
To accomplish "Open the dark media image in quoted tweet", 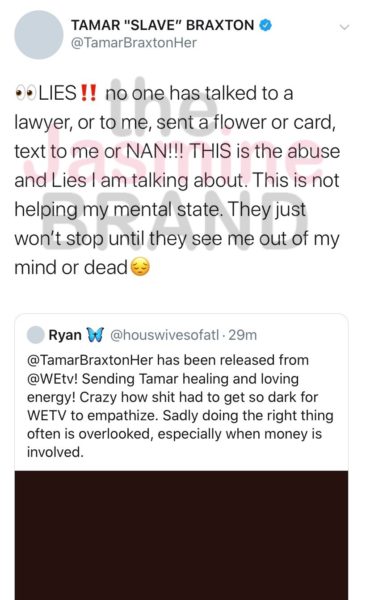I will click(x=181, y=535).
